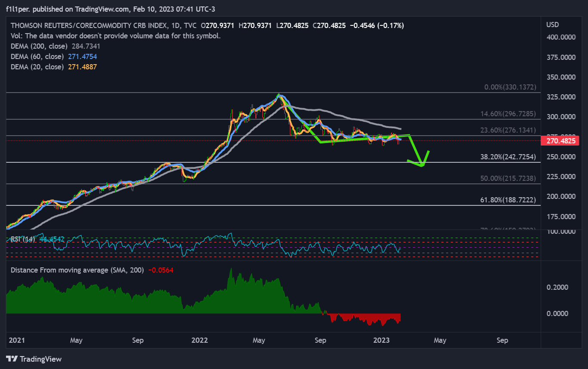The height and width of the screenshot is (369, 588).
Task: Click the 225.0000 price axis label
Action: [561, 177]
